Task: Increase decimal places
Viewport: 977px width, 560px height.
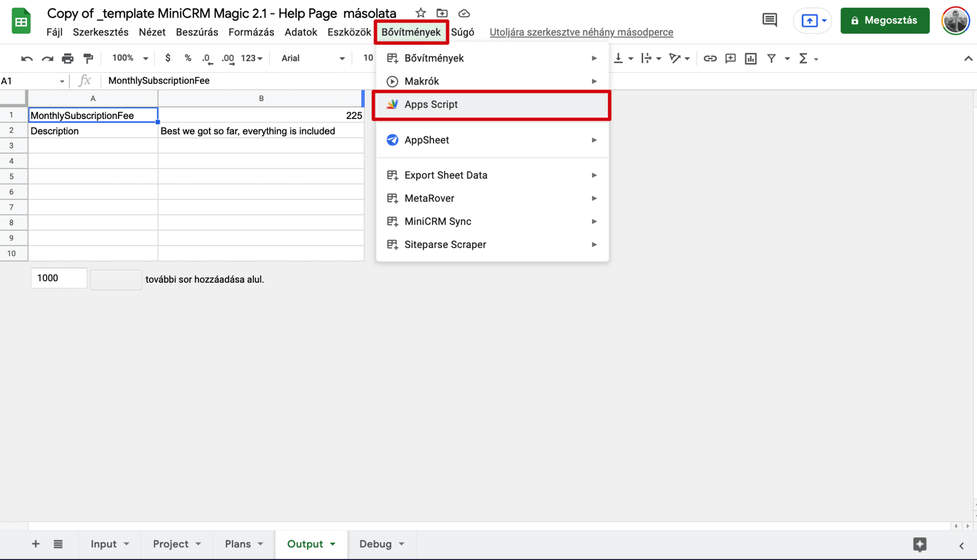Action: [227, 58]
